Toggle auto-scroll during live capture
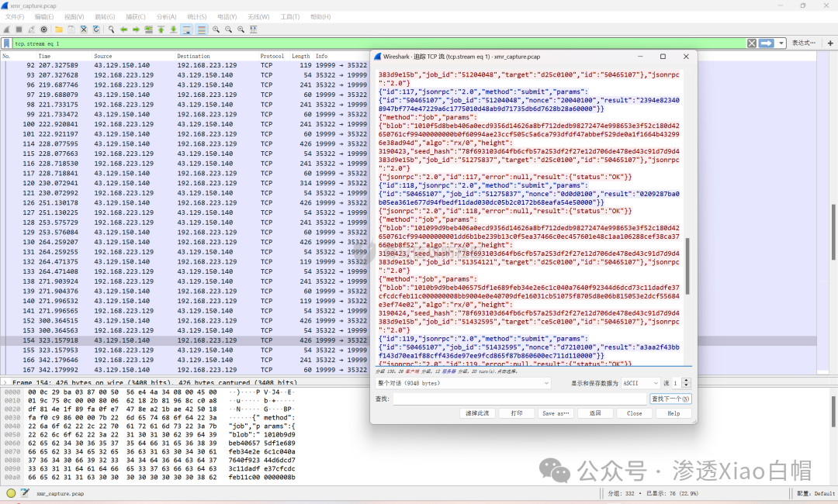 tap(187, 29)
